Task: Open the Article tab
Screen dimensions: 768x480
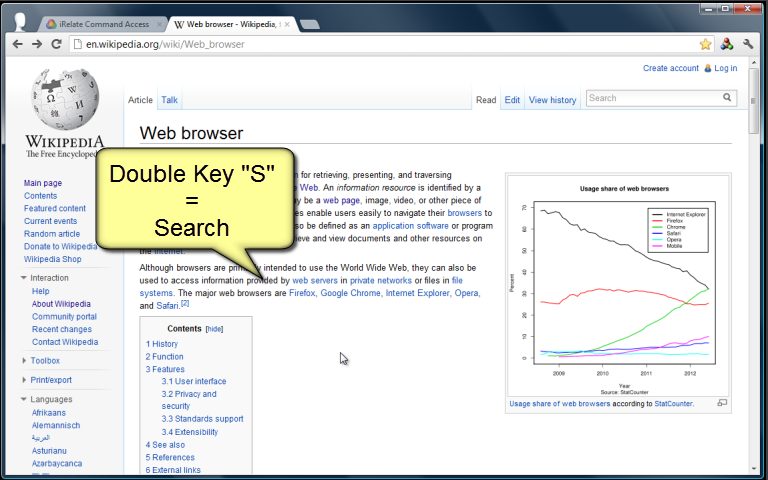Action: tap(141, 100)
